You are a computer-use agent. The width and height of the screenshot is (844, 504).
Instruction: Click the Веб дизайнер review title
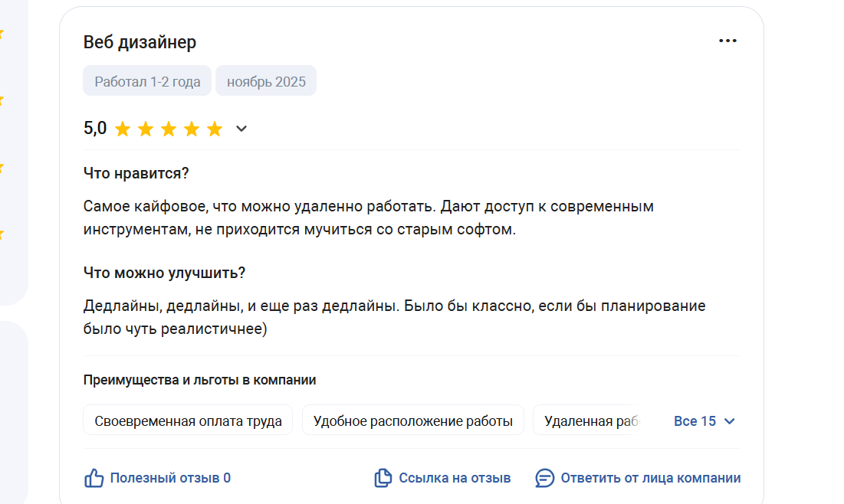(140, 43)
